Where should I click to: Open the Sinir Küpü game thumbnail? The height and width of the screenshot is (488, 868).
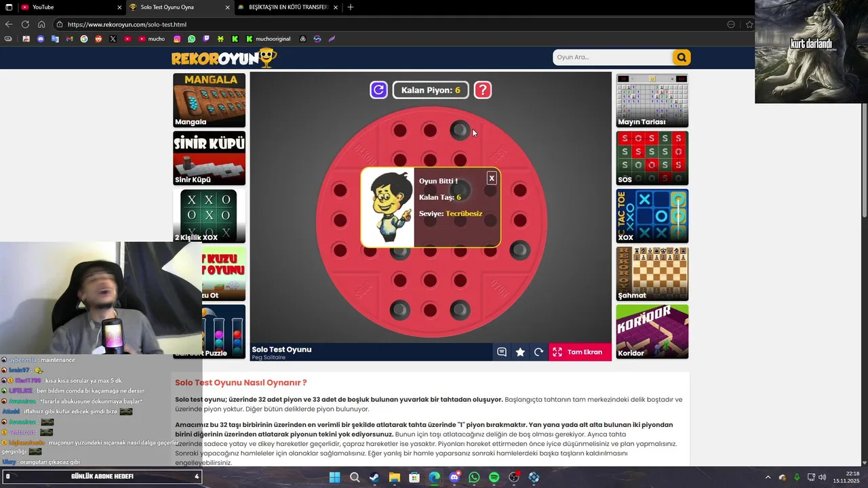[x=209, y=158]
